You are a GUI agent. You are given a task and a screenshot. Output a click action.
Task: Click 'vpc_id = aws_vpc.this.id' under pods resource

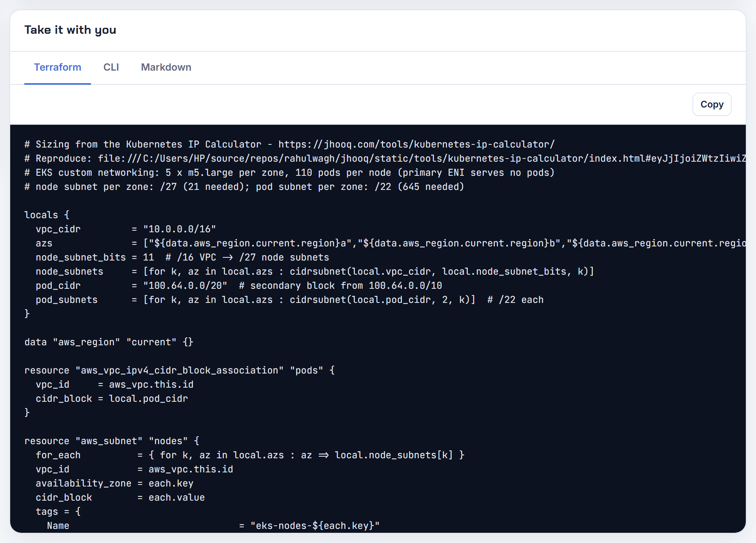114,384
